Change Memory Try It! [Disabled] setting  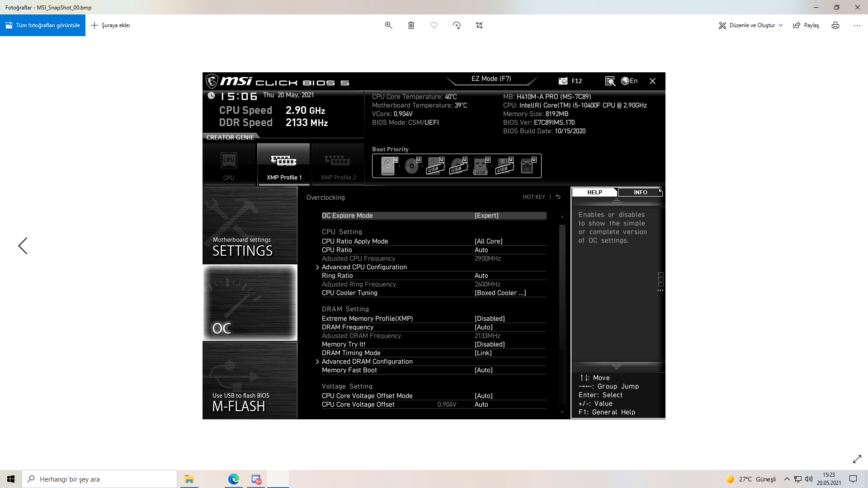click(x=434, y=344)
